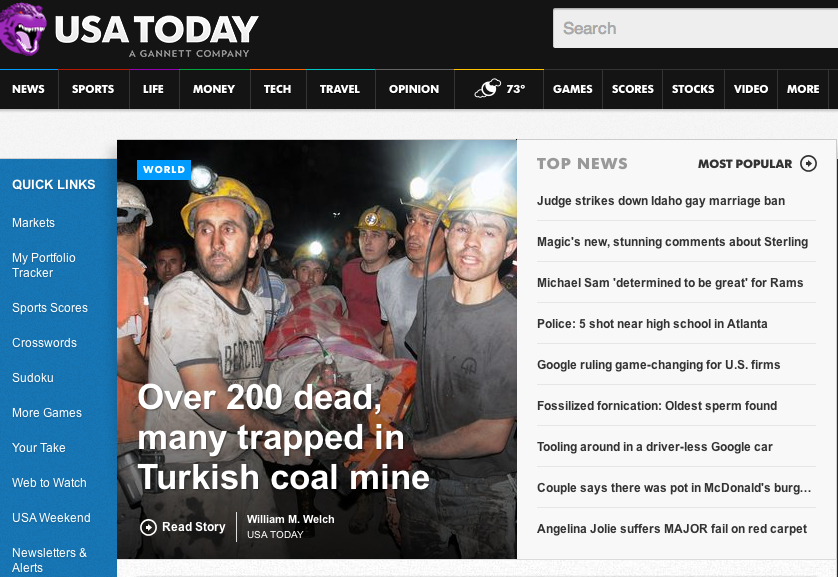Go to the Crosswords quick link
838x577 pixels.
pos(44,343)
